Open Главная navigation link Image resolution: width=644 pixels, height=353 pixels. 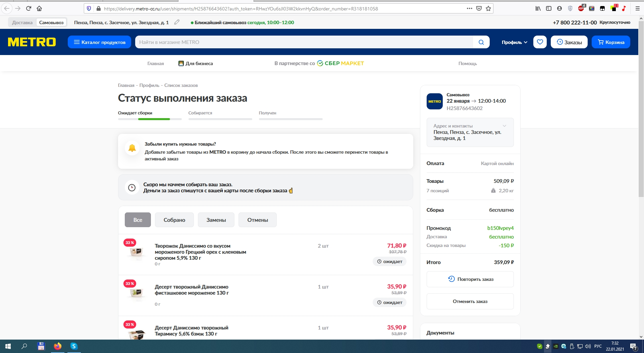pos(156,63)
